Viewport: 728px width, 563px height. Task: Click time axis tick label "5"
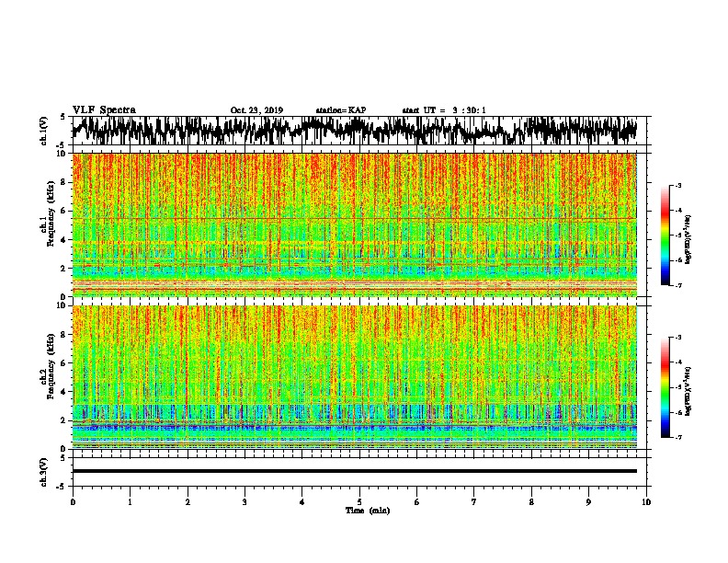[359, 502]
